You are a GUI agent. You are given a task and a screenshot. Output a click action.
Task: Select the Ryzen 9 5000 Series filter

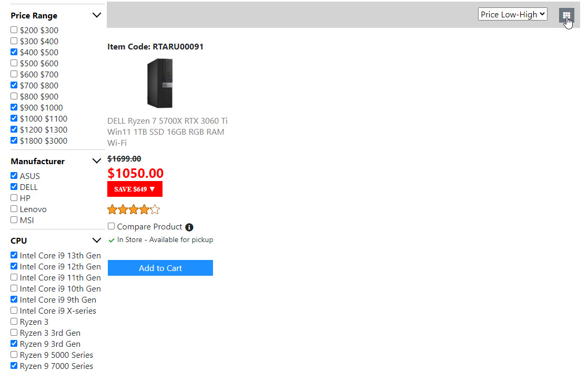(x=14, y=355)
